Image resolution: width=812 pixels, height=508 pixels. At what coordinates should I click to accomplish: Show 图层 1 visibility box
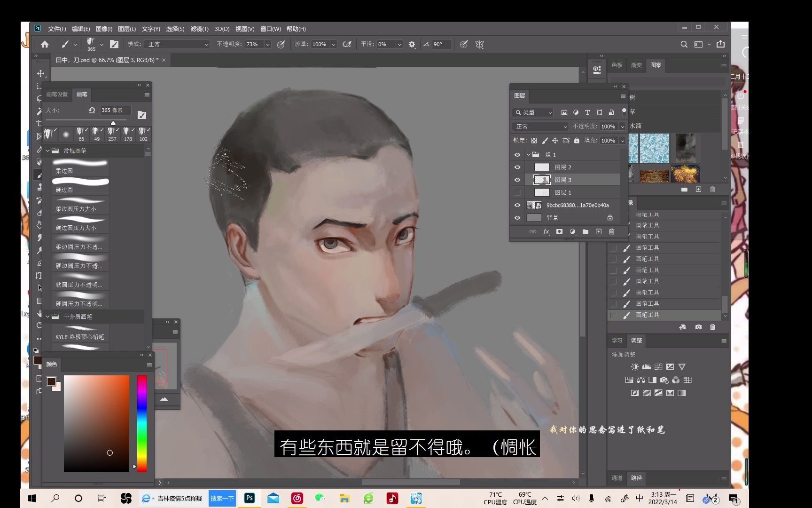coord(517,192)
